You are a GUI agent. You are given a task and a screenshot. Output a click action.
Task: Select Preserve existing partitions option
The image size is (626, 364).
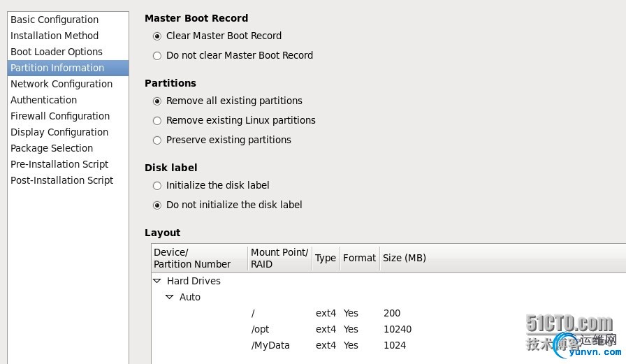point(157,140)
